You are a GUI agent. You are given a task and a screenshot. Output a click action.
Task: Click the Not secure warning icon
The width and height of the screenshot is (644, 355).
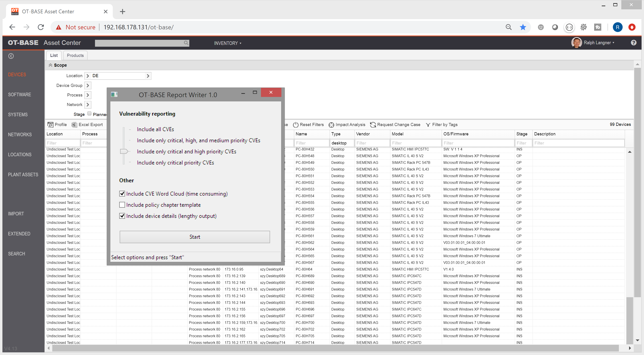[x=59, y=27]
